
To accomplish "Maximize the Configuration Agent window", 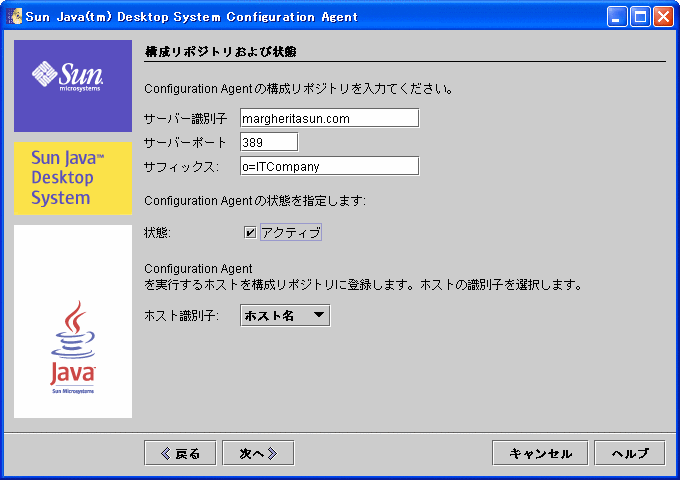I will point(640,17).
